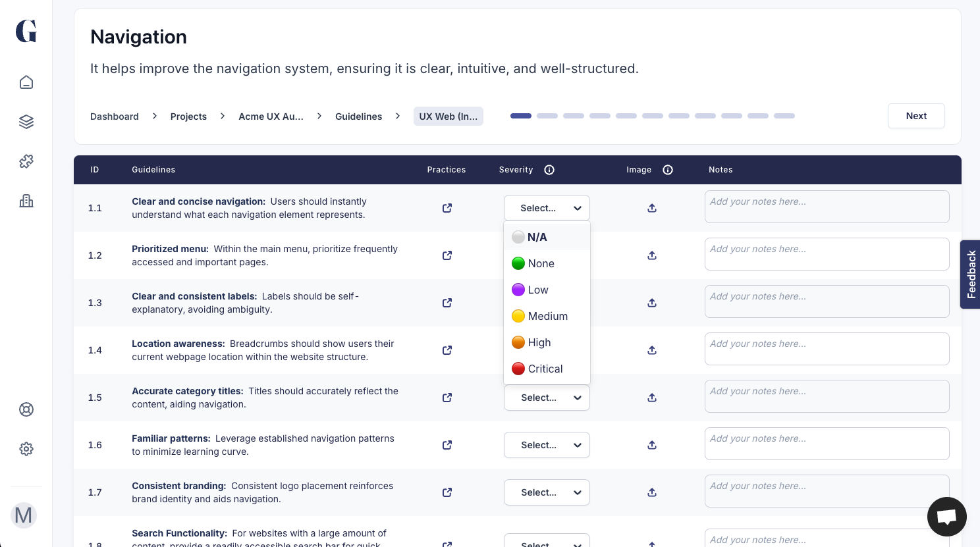Click the G logo in sidebar
Image resolution: width=980 pixels, height=547 pixels.
point(26,31)
